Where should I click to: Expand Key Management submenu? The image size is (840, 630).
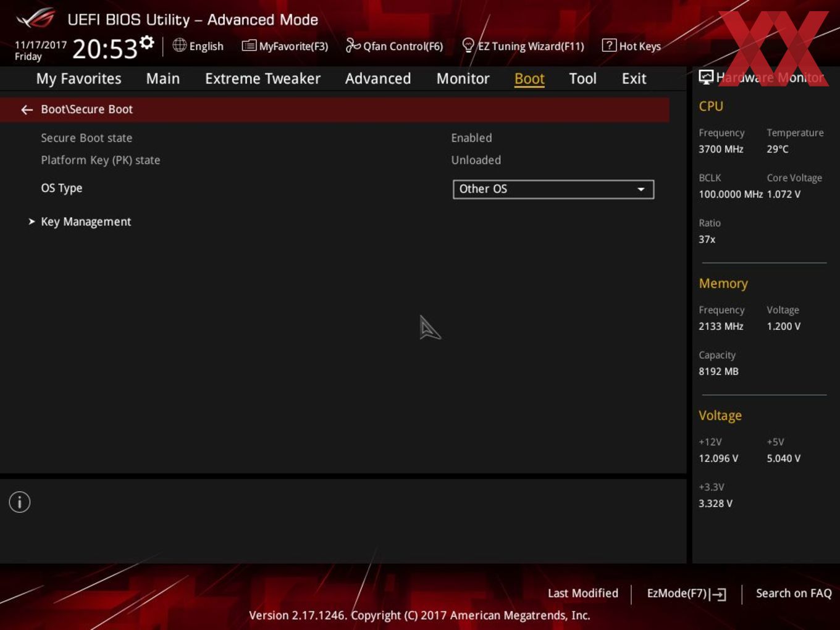(86, 222)
